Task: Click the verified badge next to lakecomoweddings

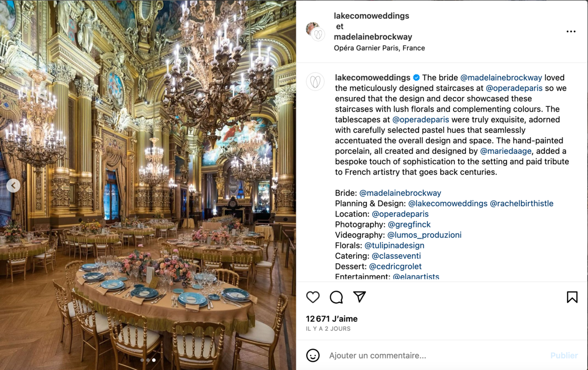Action: point(416,77)
